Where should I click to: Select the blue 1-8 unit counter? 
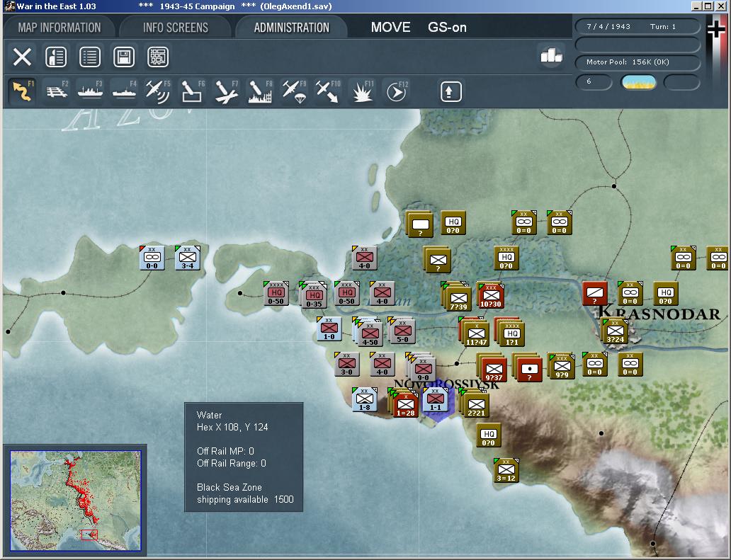(x=365, y=399)
